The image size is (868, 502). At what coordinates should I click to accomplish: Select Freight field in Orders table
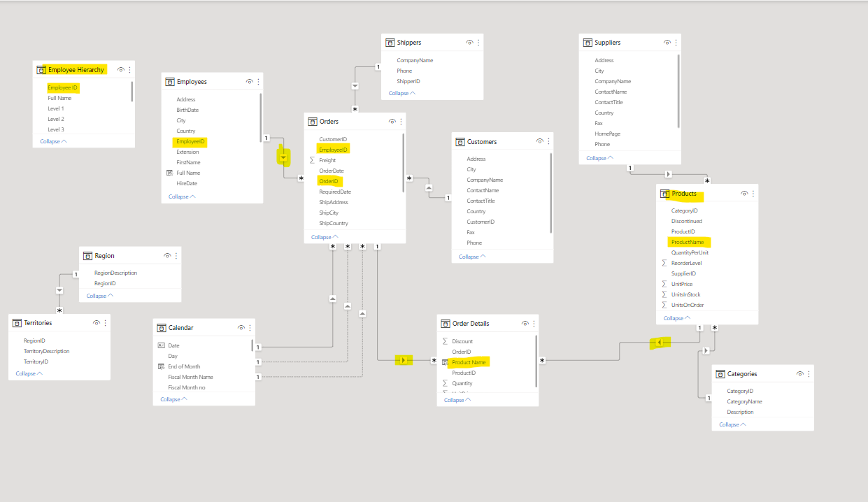pyautogui.click(x=327, y=160)
